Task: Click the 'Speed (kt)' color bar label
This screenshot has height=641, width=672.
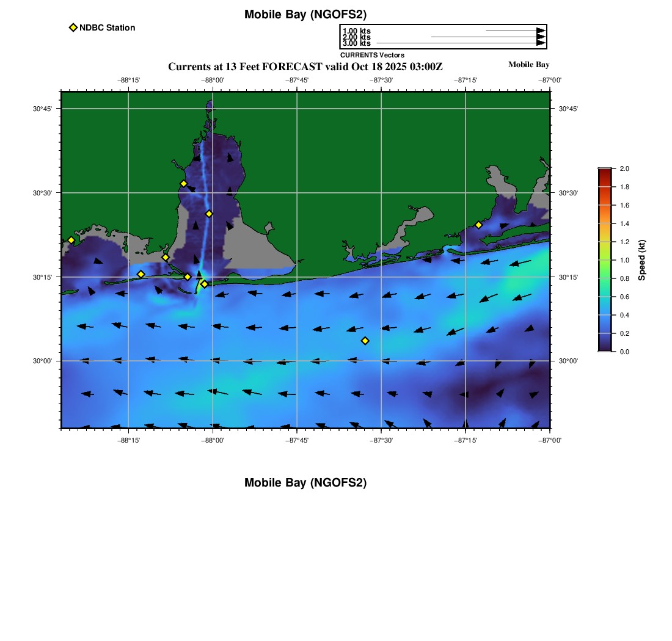Action: 641,260
